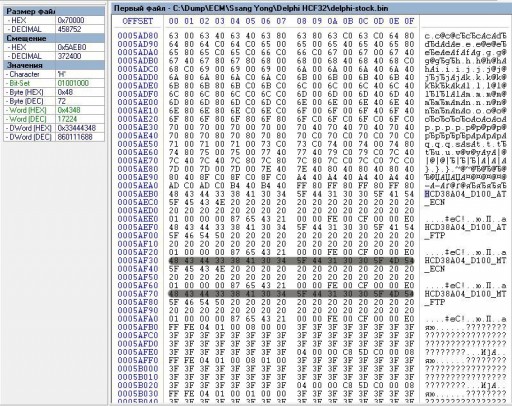The image size is (512, 406).
Task: Select offset row 0005ADC0
Action: click(x=138, y=69)
